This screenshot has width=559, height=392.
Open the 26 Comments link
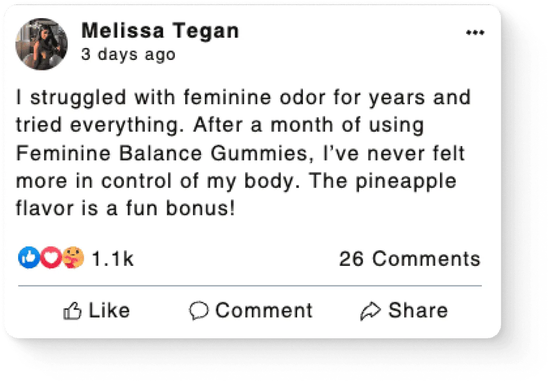[409, 259]
